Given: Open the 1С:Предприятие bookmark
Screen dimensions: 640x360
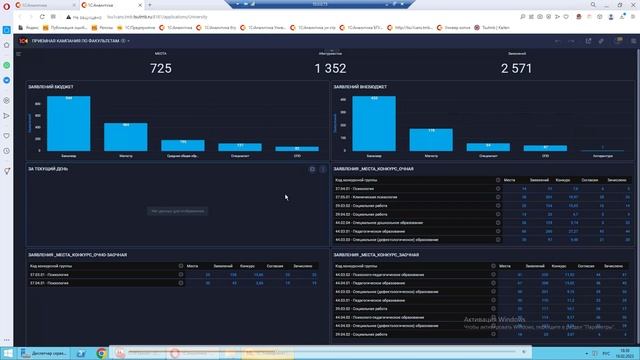Looking at the screenshot, I should 136,28.
